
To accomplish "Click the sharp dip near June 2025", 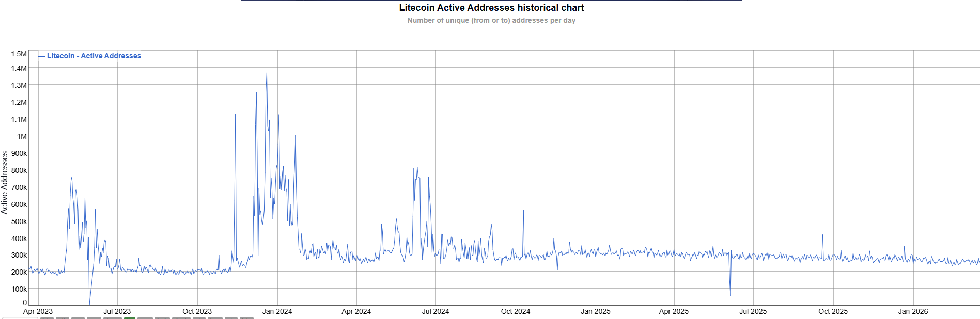I will point(730,295).
